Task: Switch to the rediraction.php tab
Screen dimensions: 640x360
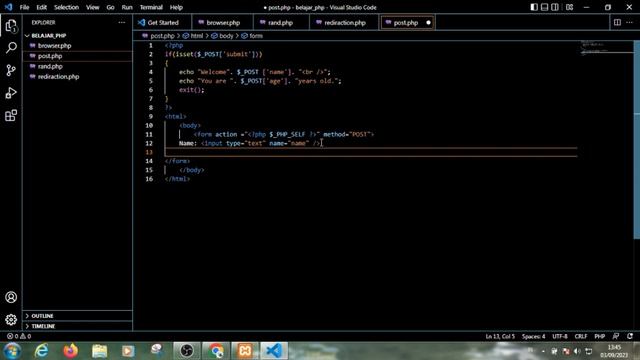Action: (344, 22)
